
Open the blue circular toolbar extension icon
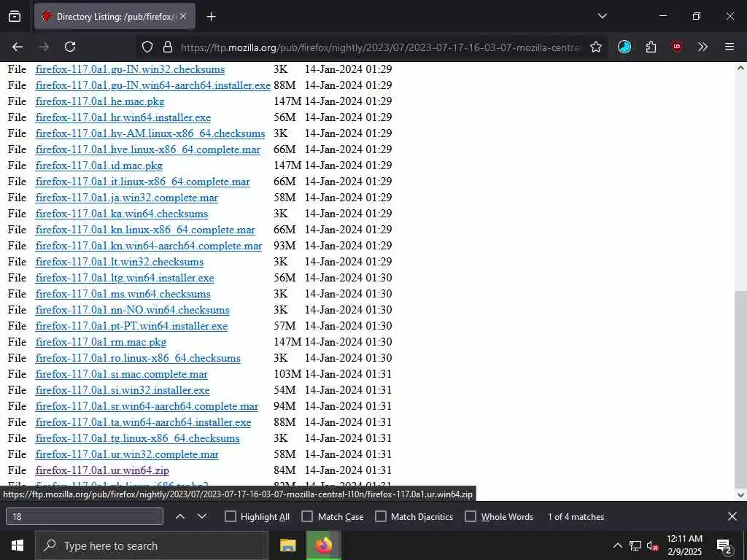624,47
